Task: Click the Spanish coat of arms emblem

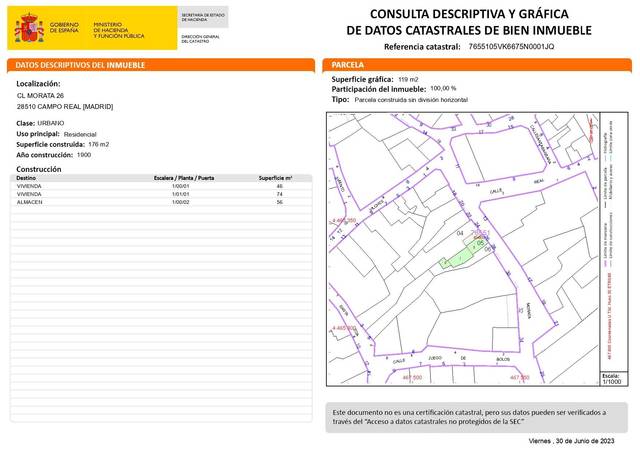Action: coord(28,27)
